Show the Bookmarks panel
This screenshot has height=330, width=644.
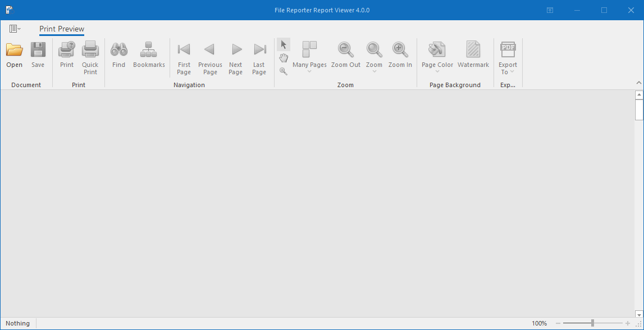pyautogui.click(x=149, y=55)
